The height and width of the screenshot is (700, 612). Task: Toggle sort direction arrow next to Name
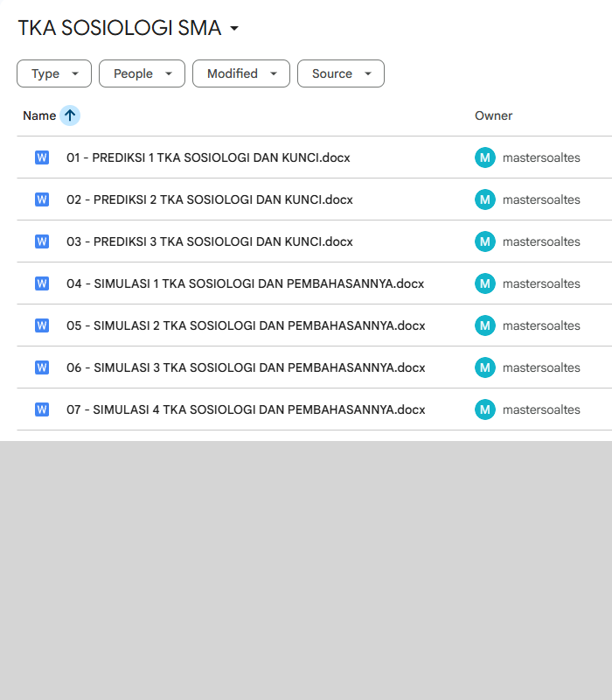coord(70,115)
